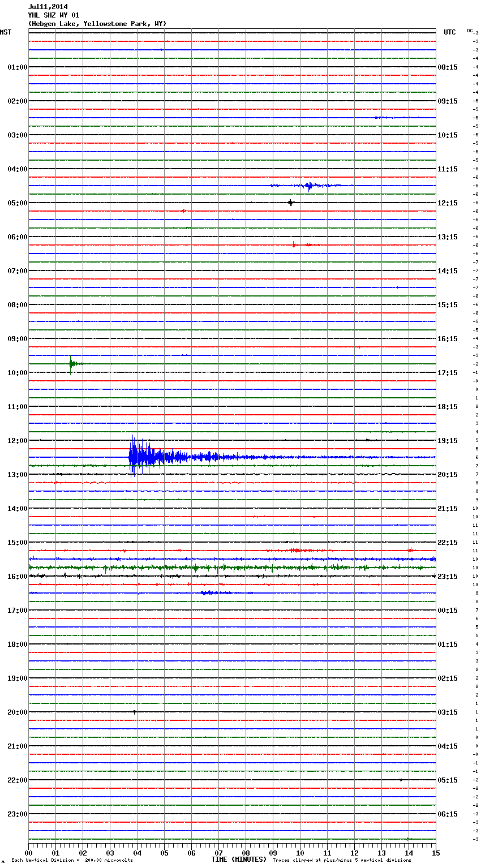Click the 15:15 UTC label

click(448, 305)
